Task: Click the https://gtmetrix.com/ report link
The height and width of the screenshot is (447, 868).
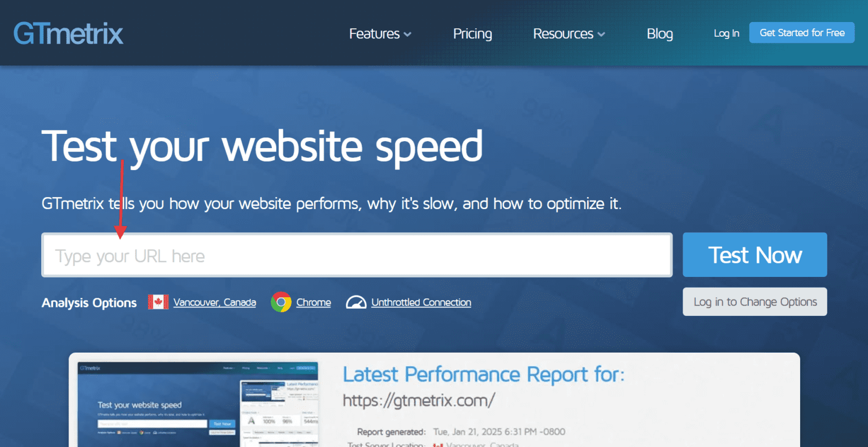Action: click(x=418, y=401)
